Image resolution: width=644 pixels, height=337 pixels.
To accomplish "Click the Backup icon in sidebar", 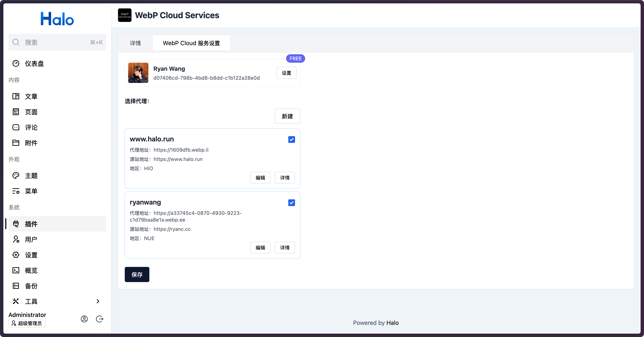I will point(16,286).
